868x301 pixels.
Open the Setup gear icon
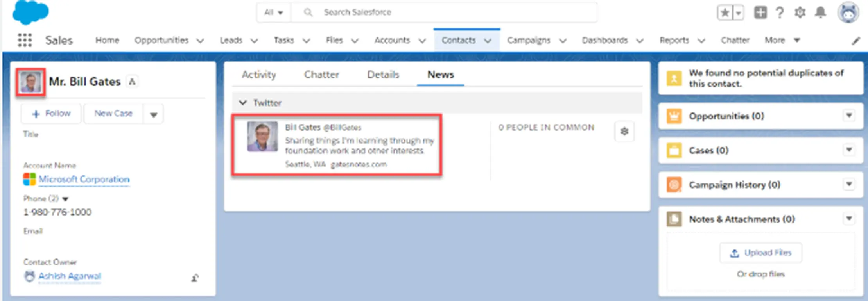pyautogui.click(x=800, y=12)
